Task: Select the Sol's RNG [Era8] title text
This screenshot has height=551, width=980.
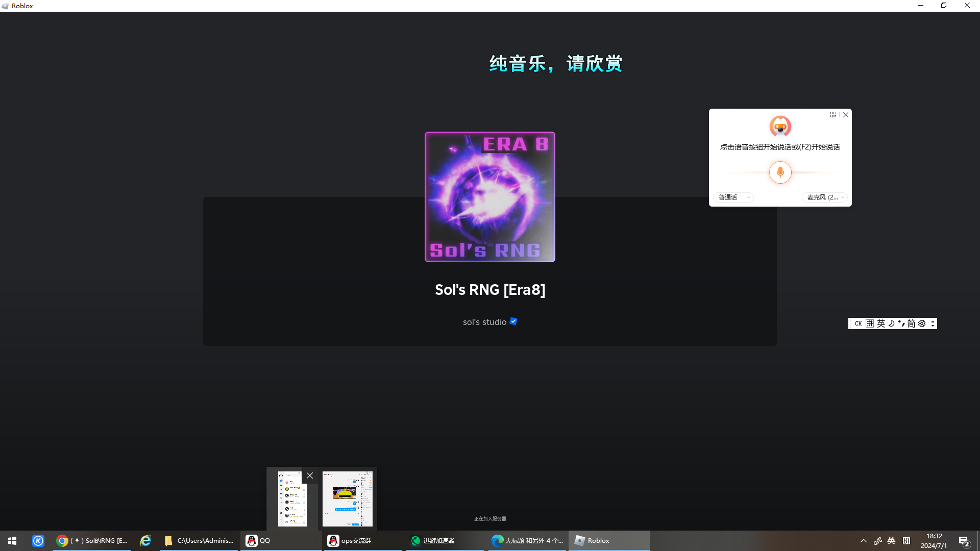Action: (490, 290)
